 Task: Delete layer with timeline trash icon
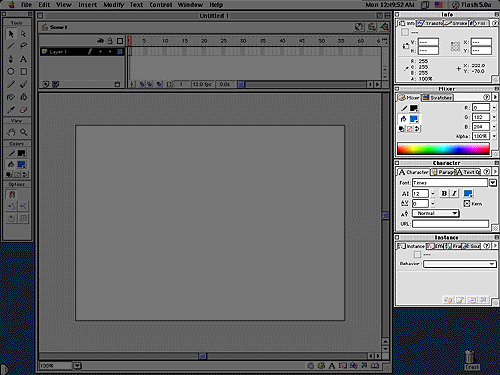tap(117, 84)
